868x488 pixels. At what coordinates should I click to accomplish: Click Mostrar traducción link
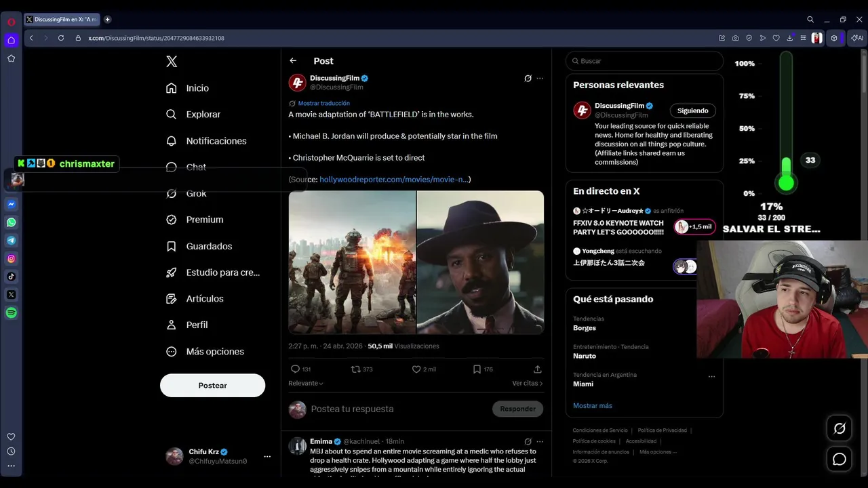[324, 103]
